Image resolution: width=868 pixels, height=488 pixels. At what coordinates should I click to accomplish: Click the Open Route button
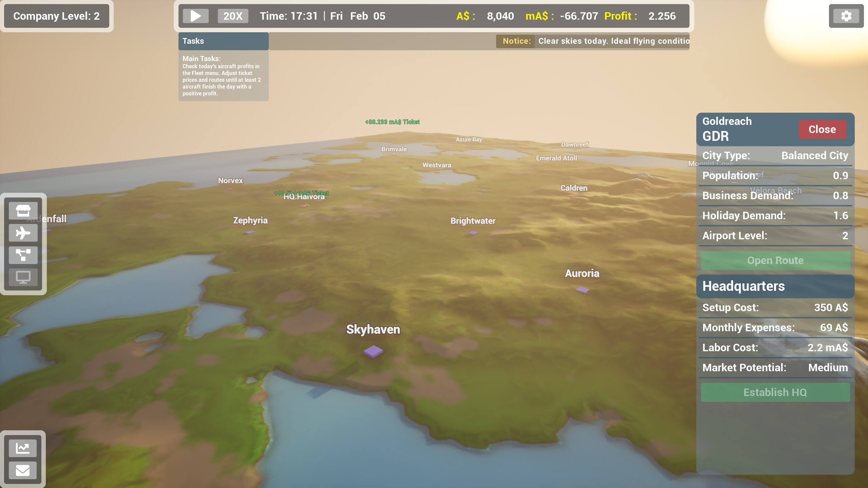tap(775, 260)
